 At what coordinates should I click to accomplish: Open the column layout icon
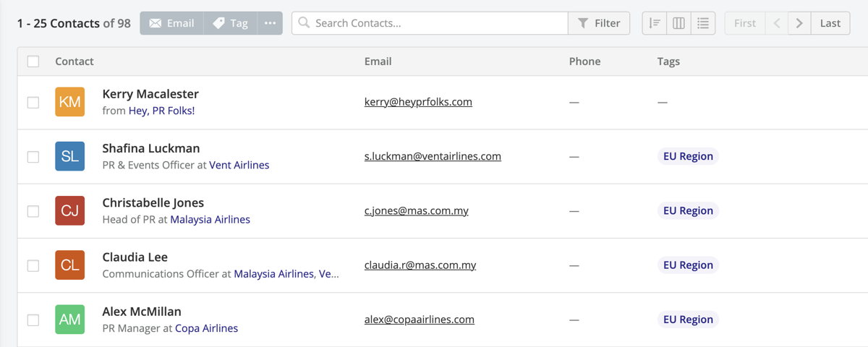pos(678,23)
